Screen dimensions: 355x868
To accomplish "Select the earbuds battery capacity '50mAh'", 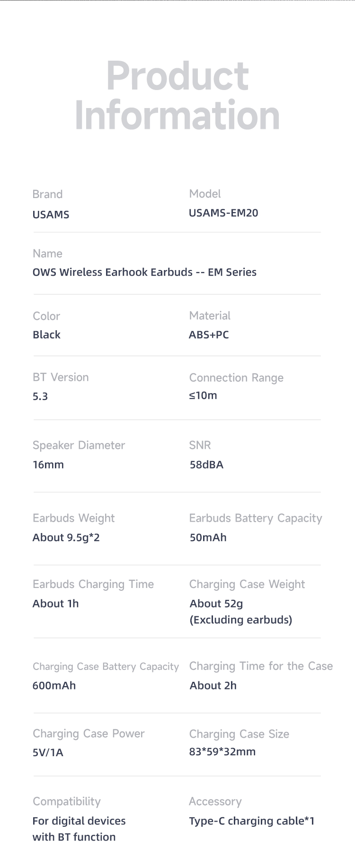I will click(208, 537).
